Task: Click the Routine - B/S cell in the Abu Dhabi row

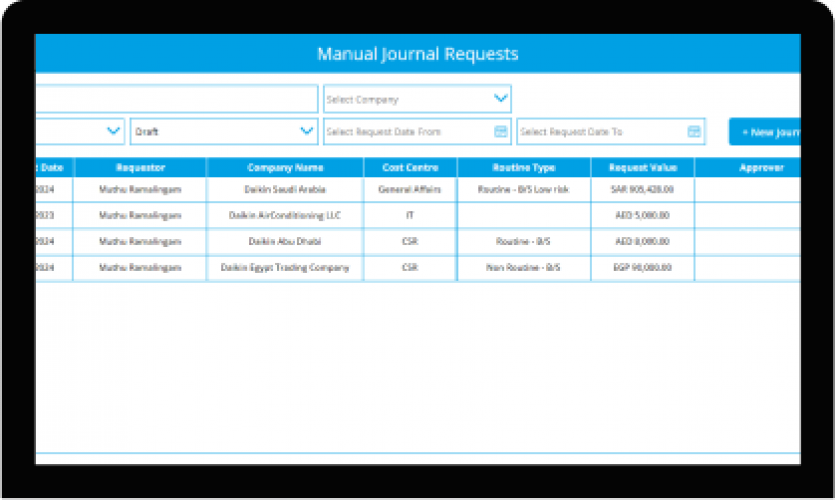Action: point(524,241)
